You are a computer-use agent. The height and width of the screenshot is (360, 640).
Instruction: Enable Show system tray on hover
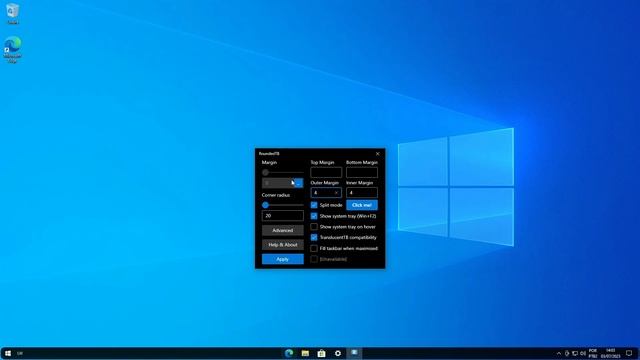click(x=314, y=227)
